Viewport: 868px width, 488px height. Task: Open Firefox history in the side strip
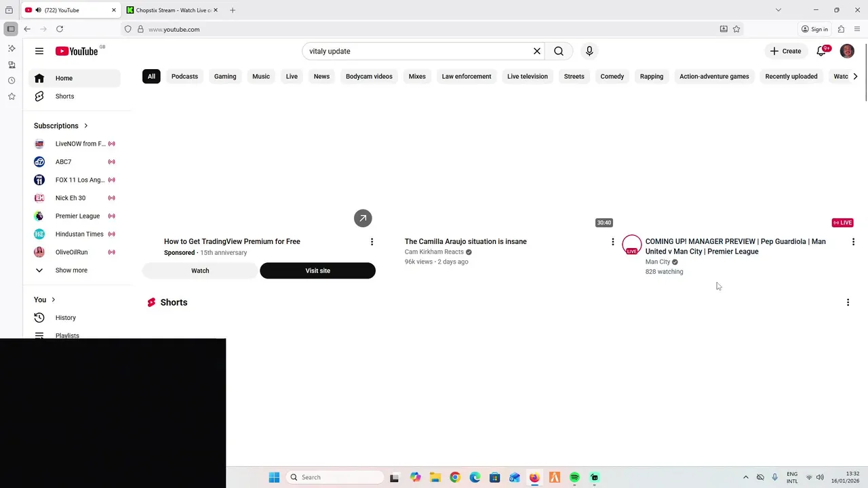[12, 81]
